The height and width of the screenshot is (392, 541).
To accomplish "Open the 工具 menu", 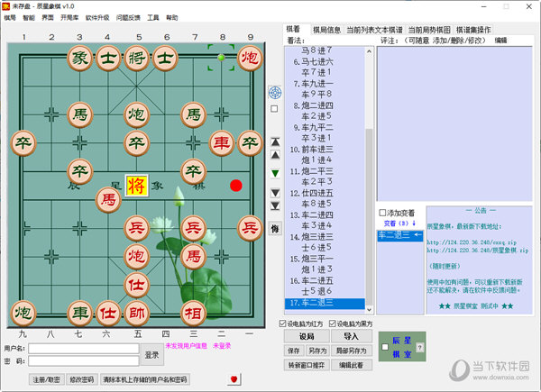I will pos(153,18).
